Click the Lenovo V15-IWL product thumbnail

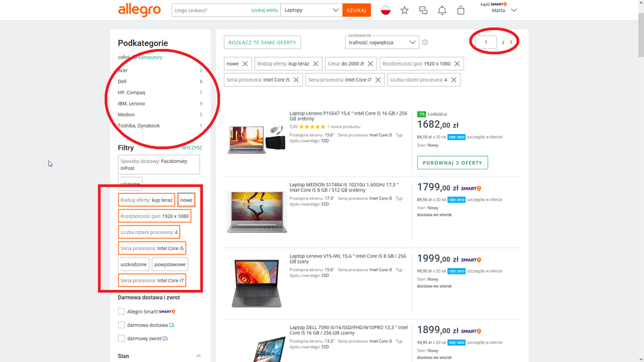click(x=257, y=283)
